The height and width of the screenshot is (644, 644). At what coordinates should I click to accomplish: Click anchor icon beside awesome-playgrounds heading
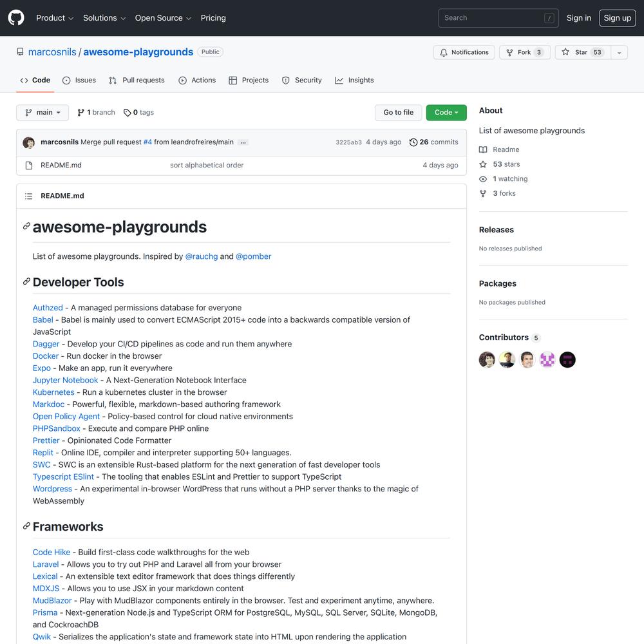click(x=26, y=226)
